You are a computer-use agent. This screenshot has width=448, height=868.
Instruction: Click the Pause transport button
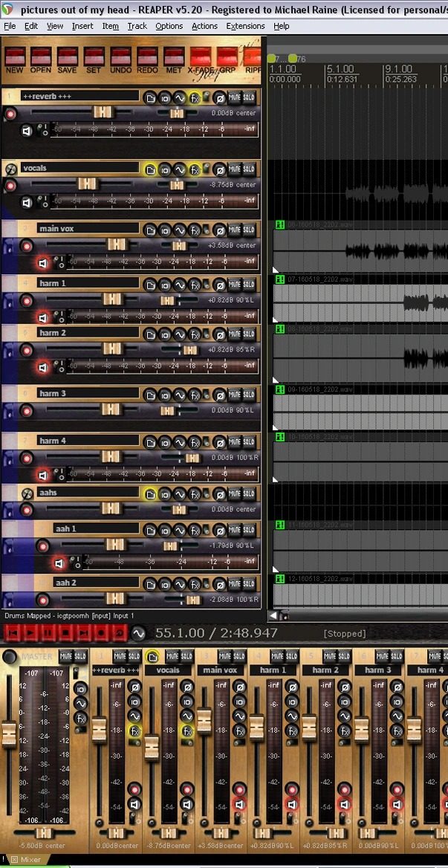point(48,632)
